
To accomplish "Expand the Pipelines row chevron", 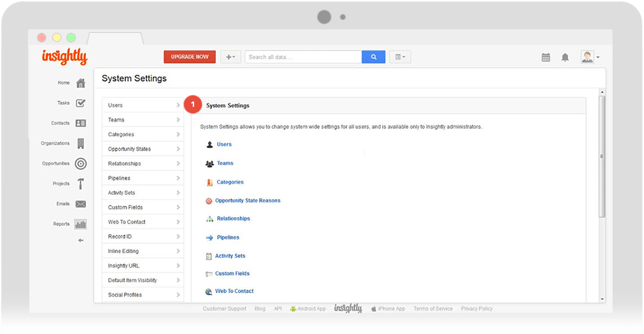I will coord(178,178).
